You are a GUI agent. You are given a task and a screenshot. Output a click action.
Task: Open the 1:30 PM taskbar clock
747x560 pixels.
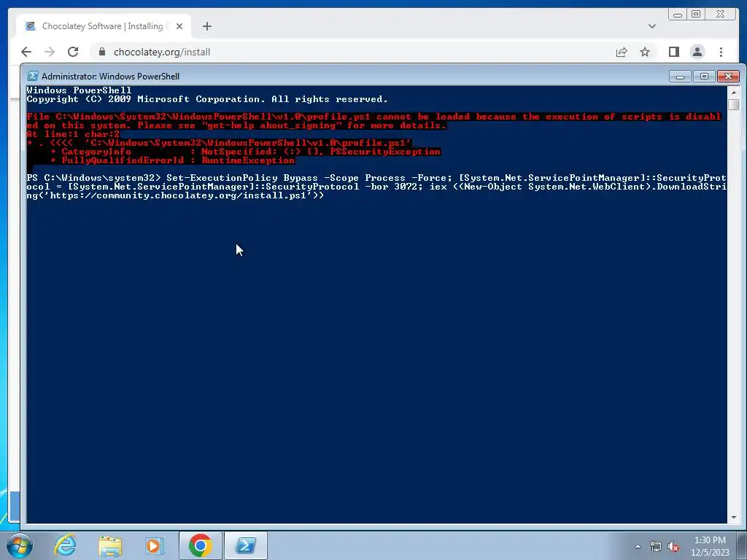coord(710,546)
